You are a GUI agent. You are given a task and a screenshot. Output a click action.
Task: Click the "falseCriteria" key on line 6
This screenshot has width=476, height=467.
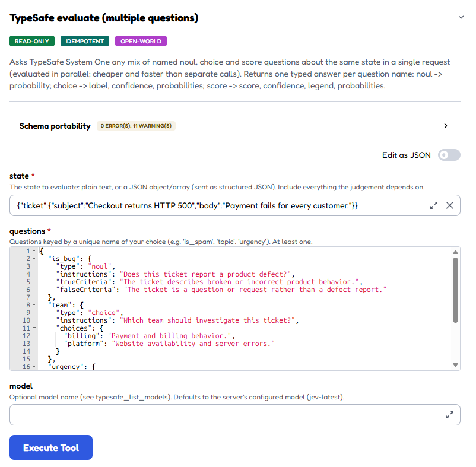coord(85,290)
